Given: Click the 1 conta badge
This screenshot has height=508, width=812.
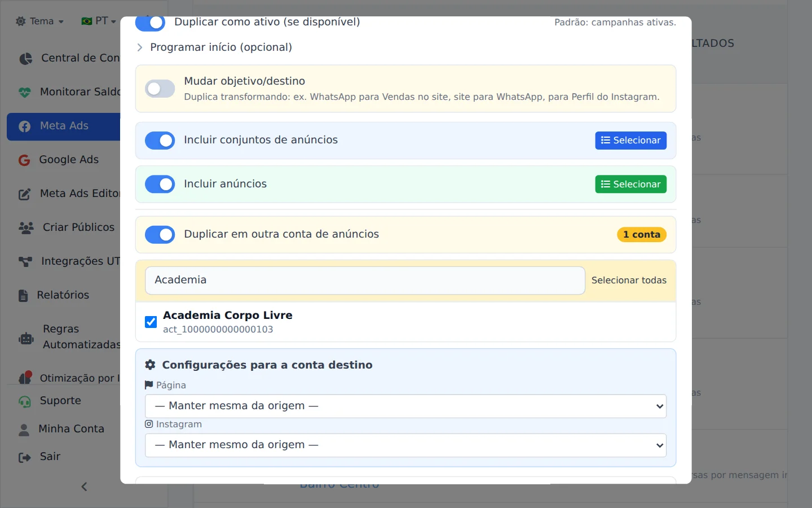Looking at the screenshot, I should coord(642,235).
